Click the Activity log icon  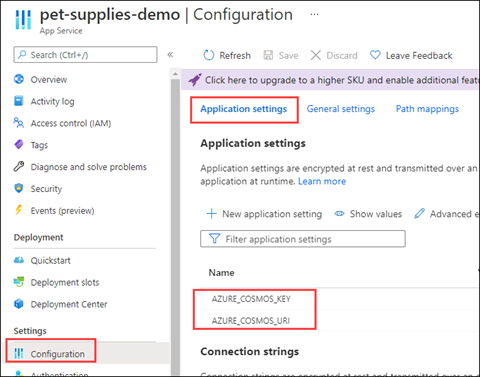[19, 101]
